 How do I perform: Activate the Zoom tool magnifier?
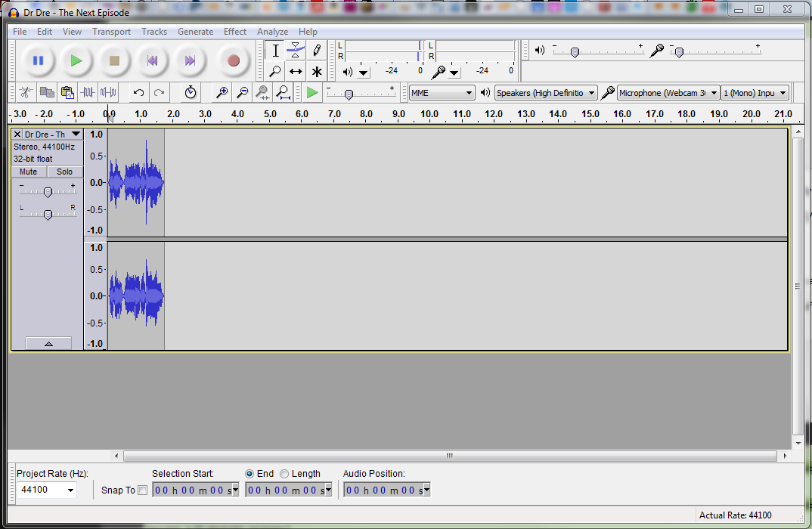pyautogui.click(x=275, y=71)
